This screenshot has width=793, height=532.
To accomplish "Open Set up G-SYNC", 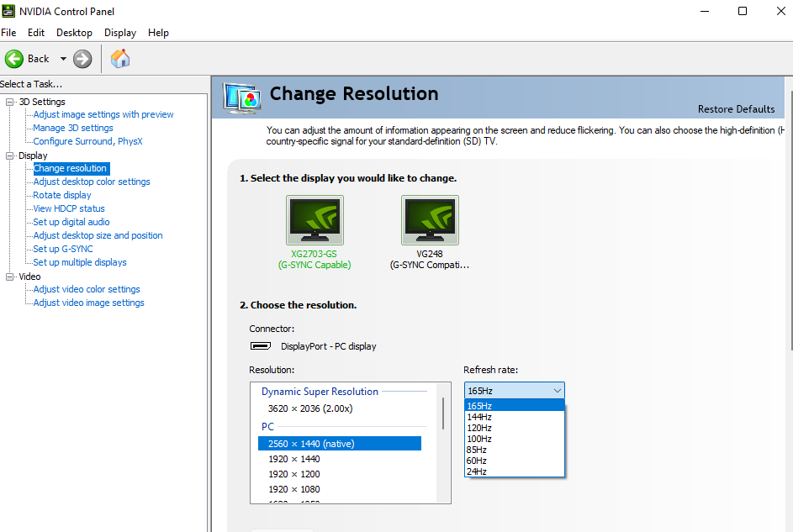I will (63, 249).
